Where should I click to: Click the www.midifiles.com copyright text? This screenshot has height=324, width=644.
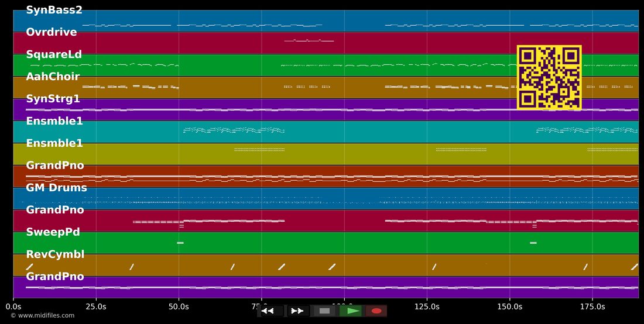[43, 315]
